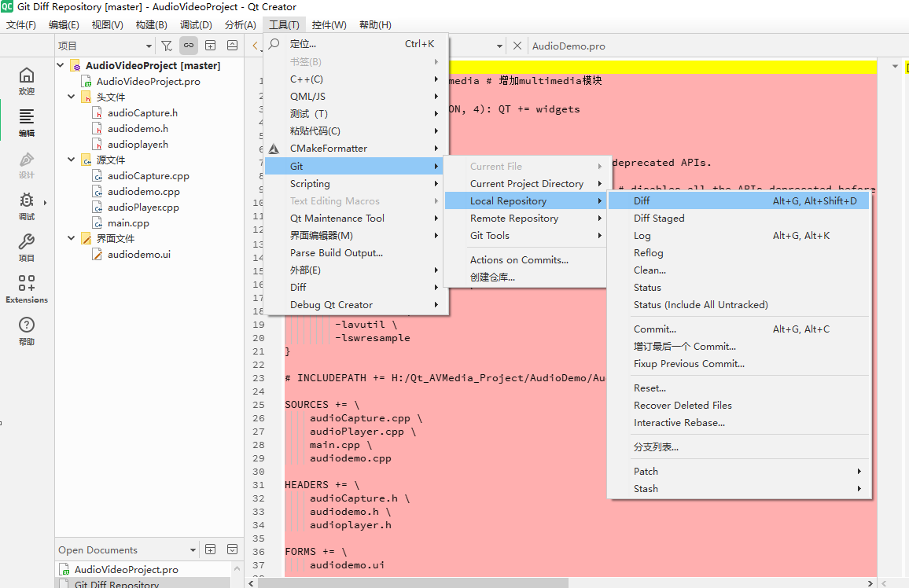
Task: Click the filter tree funnel icon
Action: click(167, 46)
